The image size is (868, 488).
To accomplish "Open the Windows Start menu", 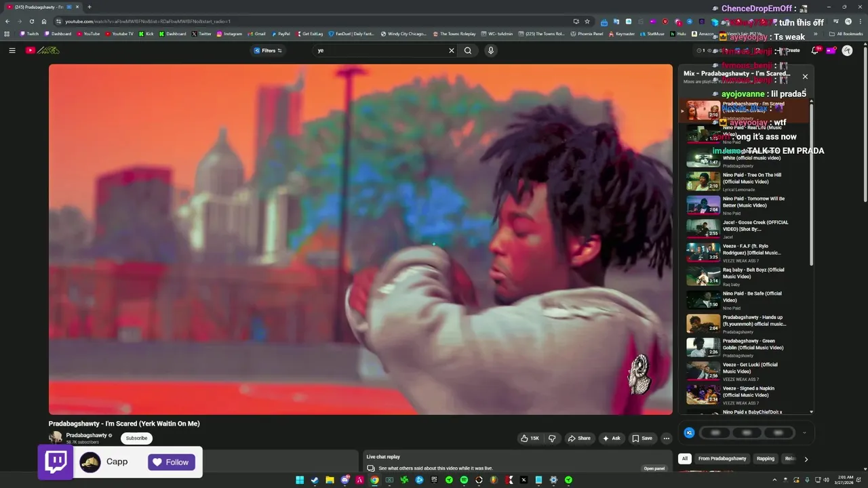I will [300, 480].
